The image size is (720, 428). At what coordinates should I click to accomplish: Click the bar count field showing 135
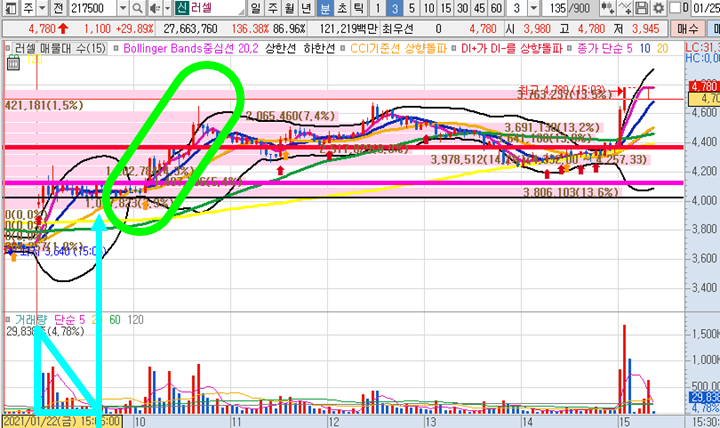(557, 8)
